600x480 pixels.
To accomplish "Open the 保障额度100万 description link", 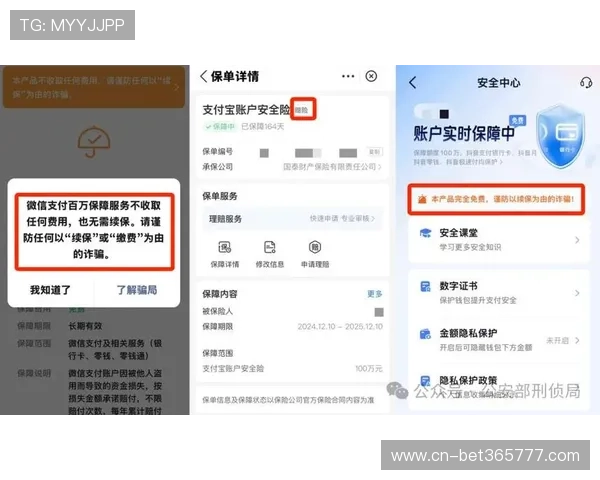I will [475, 157].
